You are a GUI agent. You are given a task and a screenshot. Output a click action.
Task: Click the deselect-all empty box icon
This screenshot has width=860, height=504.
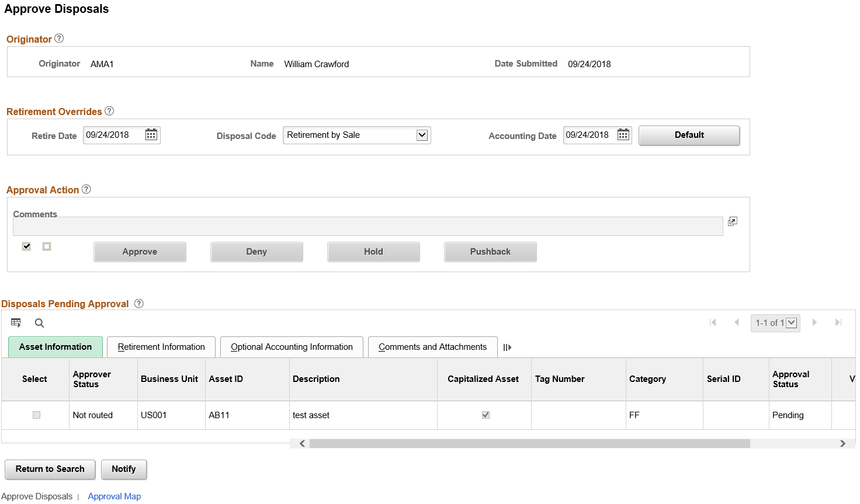[47, 246]
